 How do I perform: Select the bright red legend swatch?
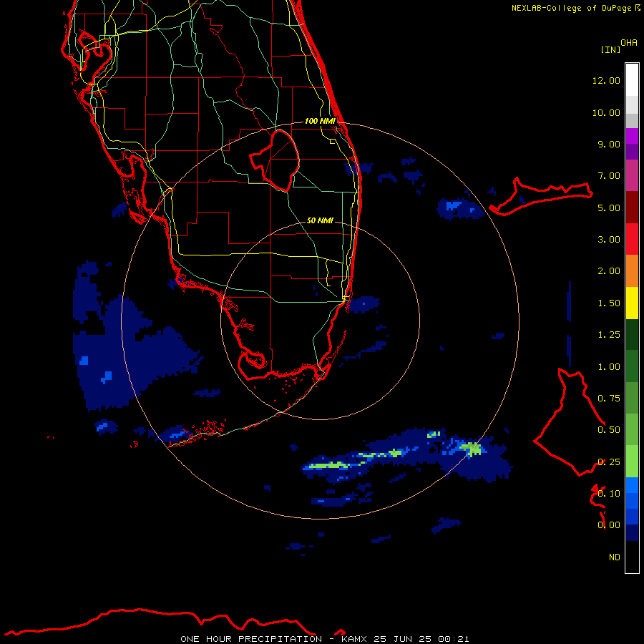pyautogui.click(x=632, y=239)
